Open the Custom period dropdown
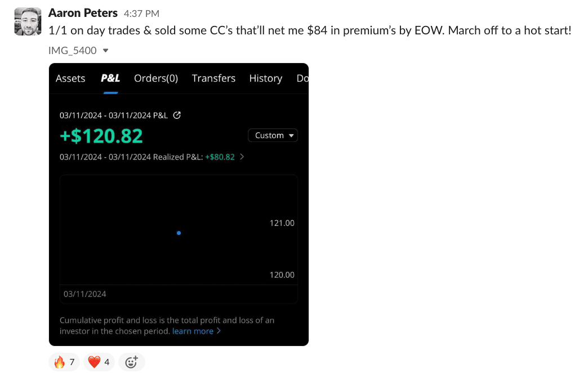This screenshot has width=588, height=373. point(273,135)
